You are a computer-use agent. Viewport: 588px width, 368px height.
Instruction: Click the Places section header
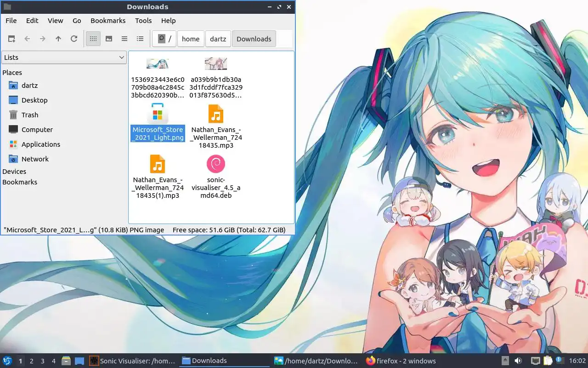pyautogui.click(x=12, y=73)
